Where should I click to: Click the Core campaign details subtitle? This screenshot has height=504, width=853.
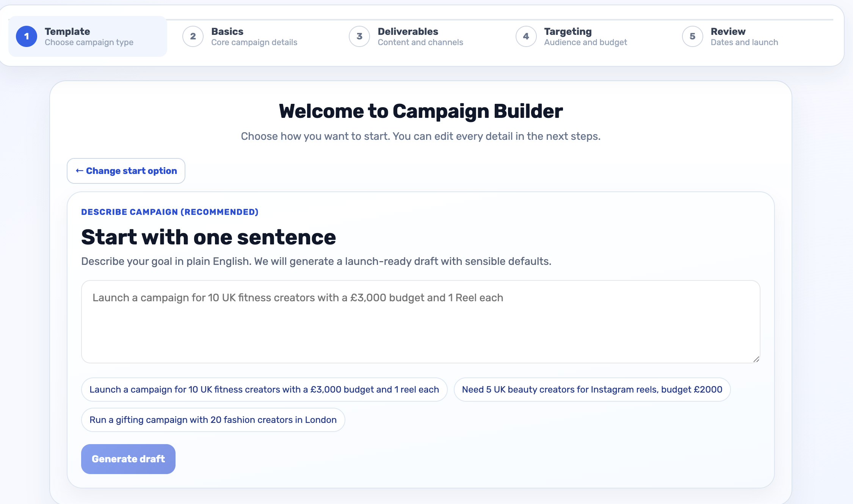coord(254,42)
